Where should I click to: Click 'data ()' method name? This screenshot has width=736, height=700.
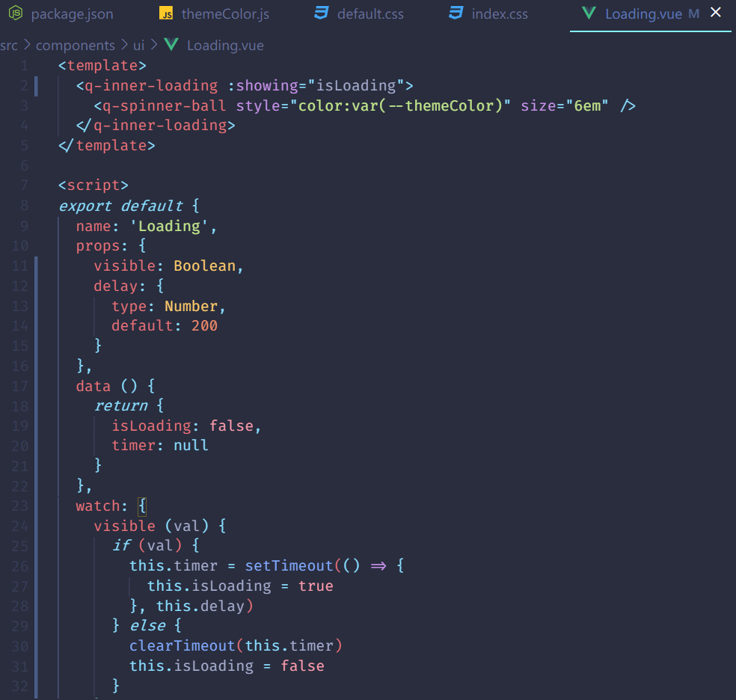pyautogui.click(x=106, y=386)
